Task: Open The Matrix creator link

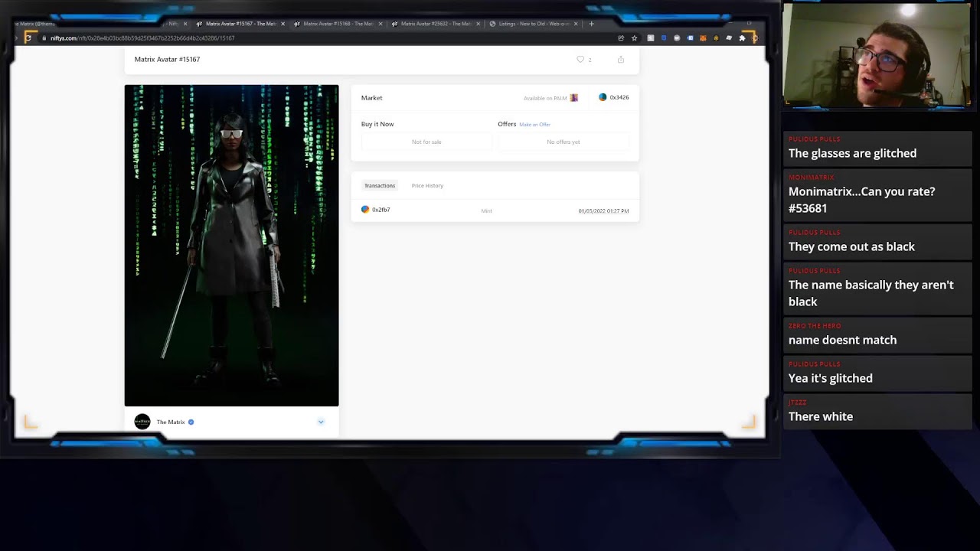Action: pyautogui.click(x=171, y=422)
